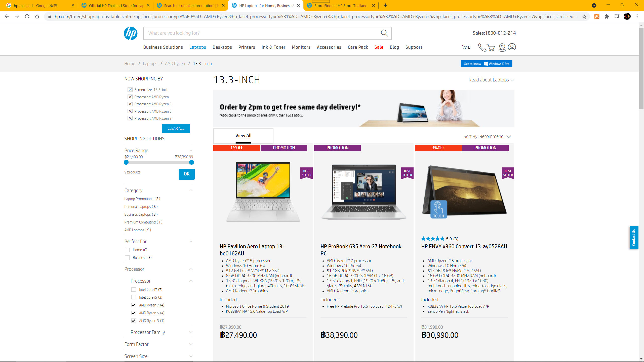Open the Contact Us side tab
Image resolution: width=644 pixels, height=362 pixels.
pyautogui.click(x=634, y=237)
